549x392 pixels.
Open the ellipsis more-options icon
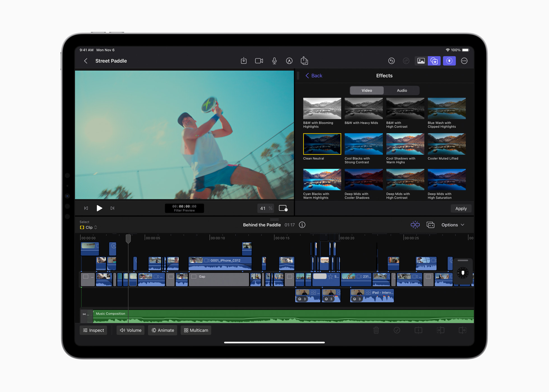[464, 61]
